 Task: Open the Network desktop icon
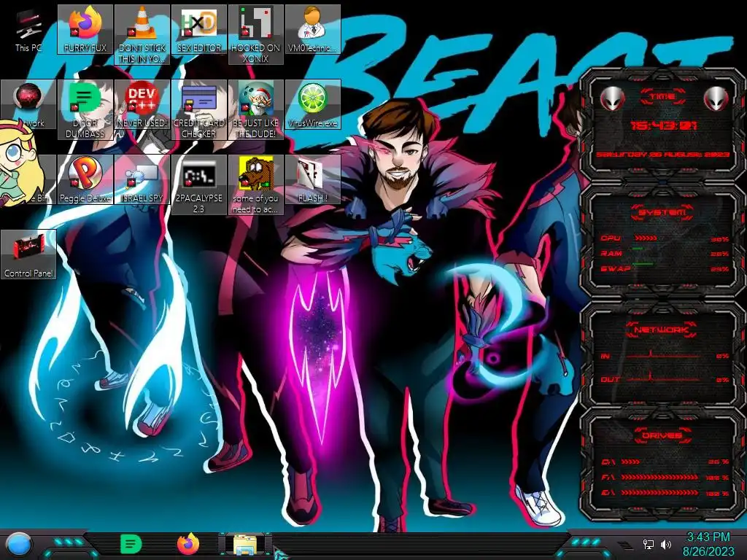(28, 105)
